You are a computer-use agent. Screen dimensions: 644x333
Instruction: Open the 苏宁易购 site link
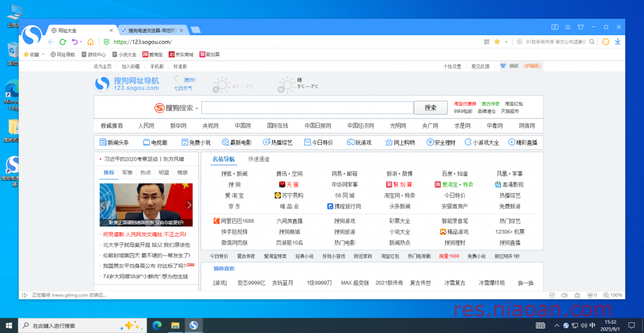[x=289, y=195]
